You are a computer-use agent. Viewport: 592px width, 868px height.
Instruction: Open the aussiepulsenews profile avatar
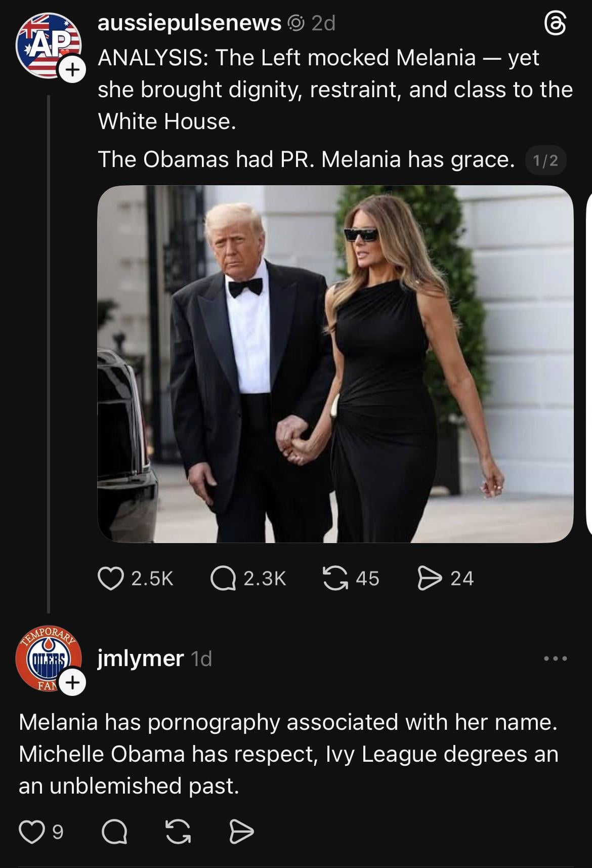point(47,45)
